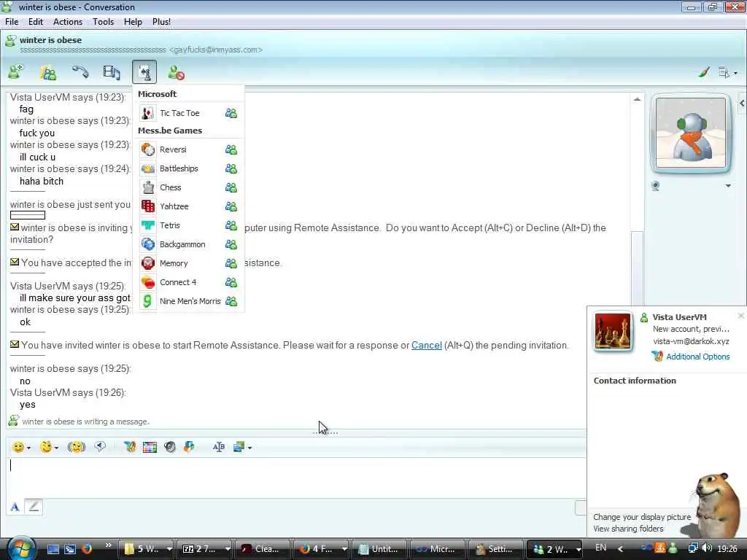Screen dimensions: 747x560
Task: Click the AB text formatting icon
Action: click(x=219, y=447)
